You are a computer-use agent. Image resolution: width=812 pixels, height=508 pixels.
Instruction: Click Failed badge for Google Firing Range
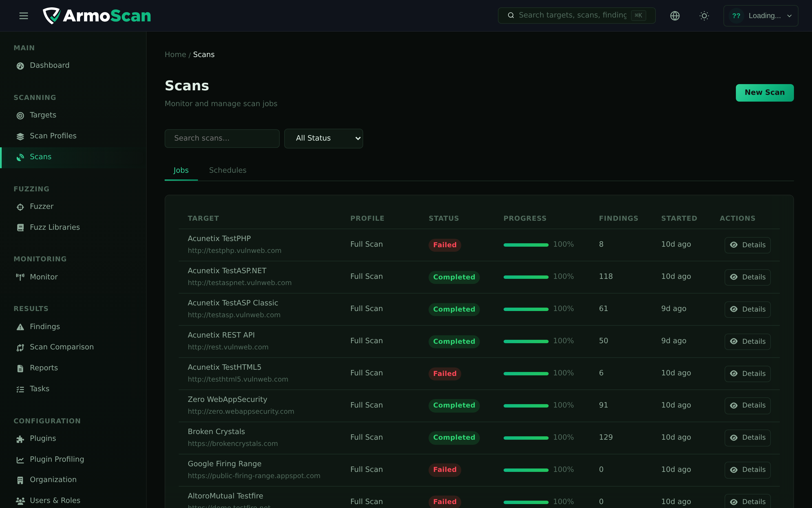pos(445,470)
